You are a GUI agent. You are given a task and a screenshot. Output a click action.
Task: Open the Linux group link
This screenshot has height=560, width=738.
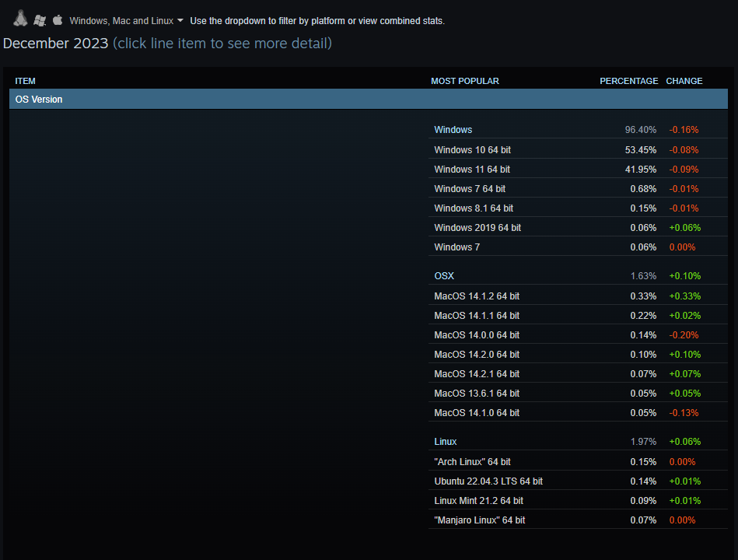(x=446, y=442)
